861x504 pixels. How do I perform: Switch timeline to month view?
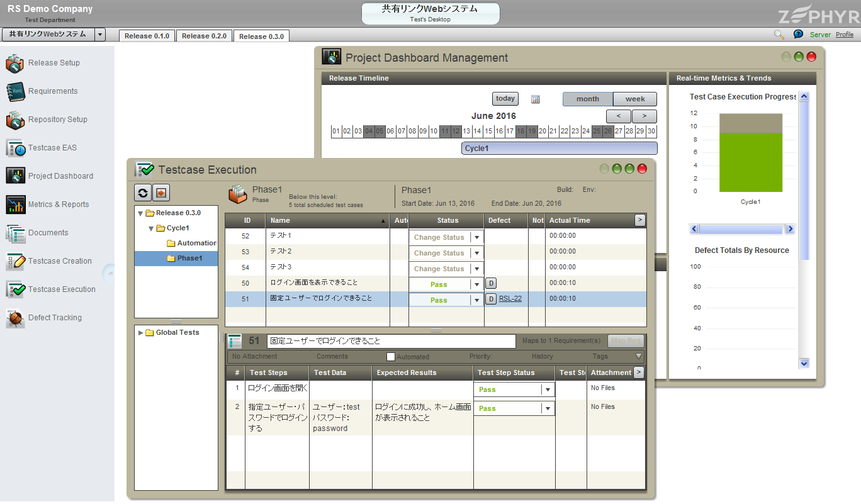tap(587, 99)
